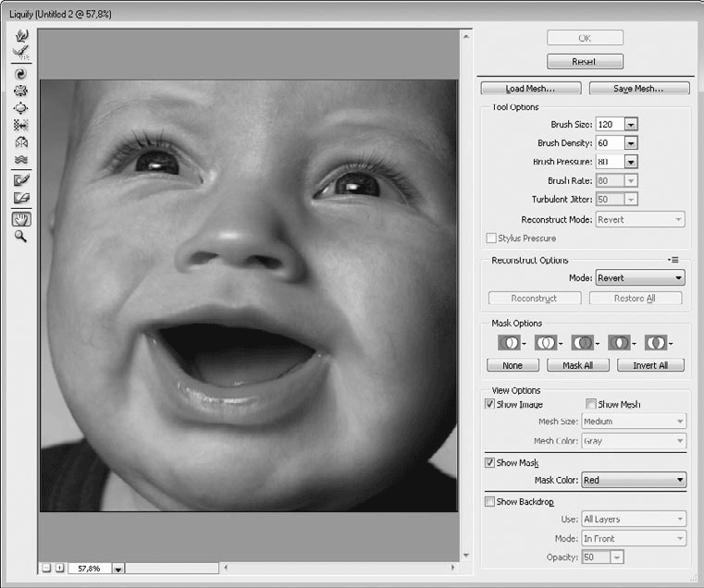704x588 pixels.
Task: Select the Freeze Mask tool
Action: (x=21, y=180)
